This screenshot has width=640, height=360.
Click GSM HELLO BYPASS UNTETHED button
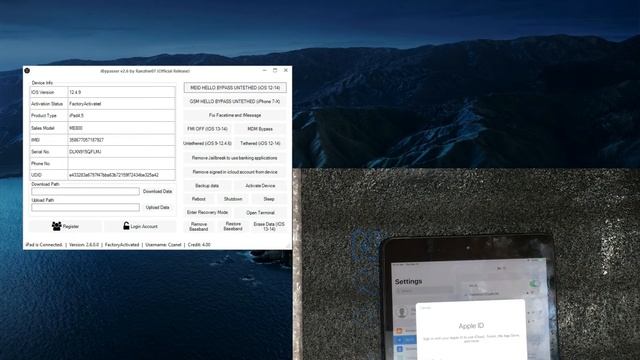point(235,102)
